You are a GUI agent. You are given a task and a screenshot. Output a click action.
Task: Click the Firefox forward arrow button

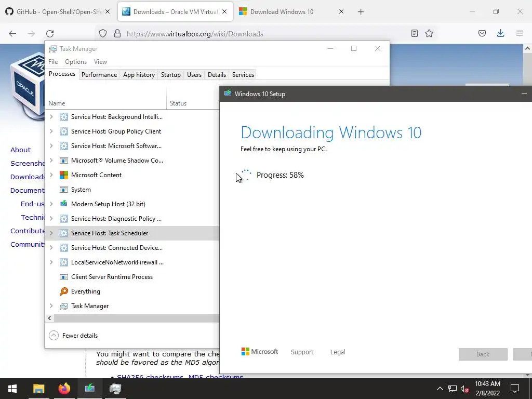(31, 34)
